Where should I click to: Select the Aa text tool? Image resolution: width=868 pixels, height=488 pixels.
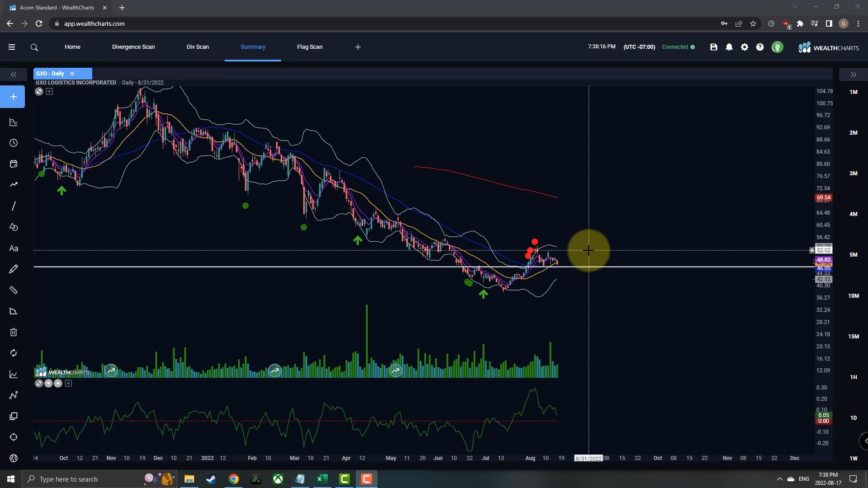[x=14, y=248]
